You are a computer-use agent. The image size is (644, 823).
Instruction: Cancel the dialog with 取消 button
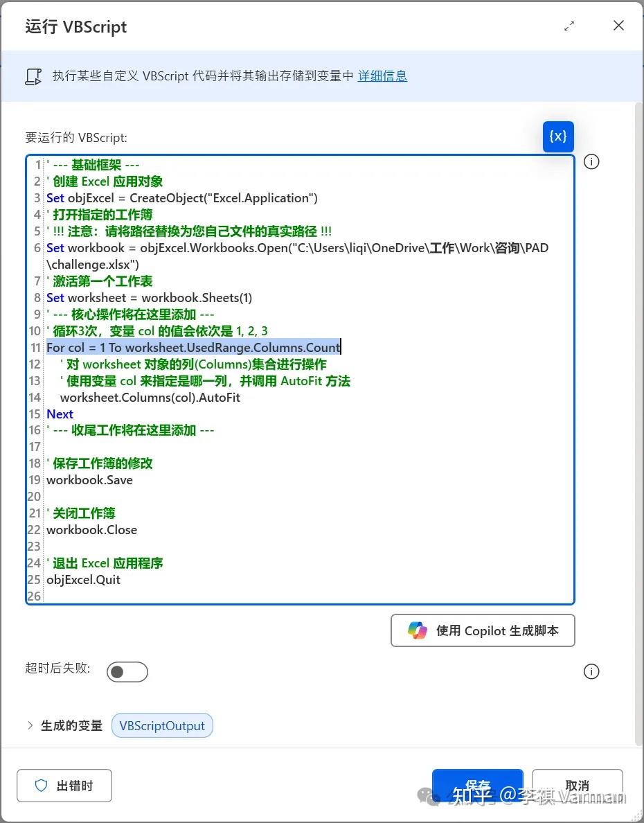coord(577,786)
